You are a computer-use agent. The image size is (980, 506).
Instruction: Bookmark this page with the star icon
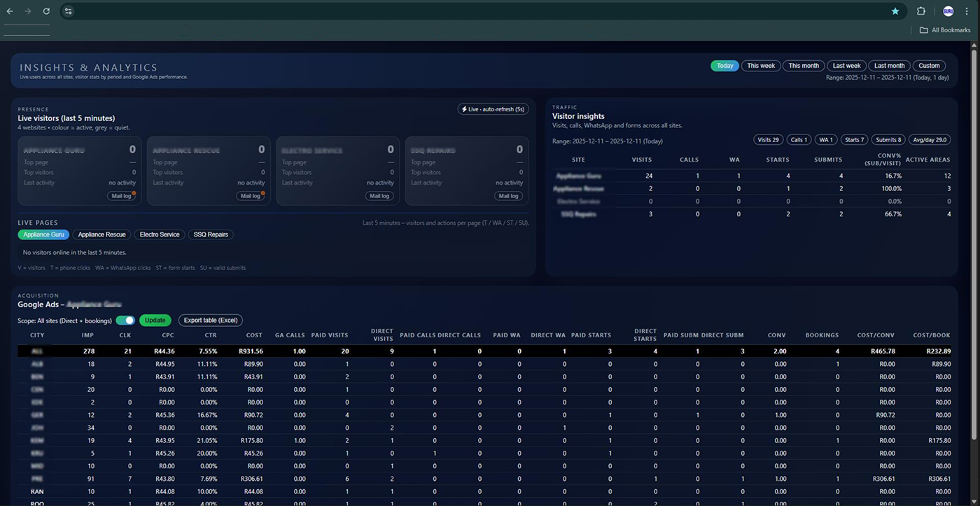tap(895, 11)
